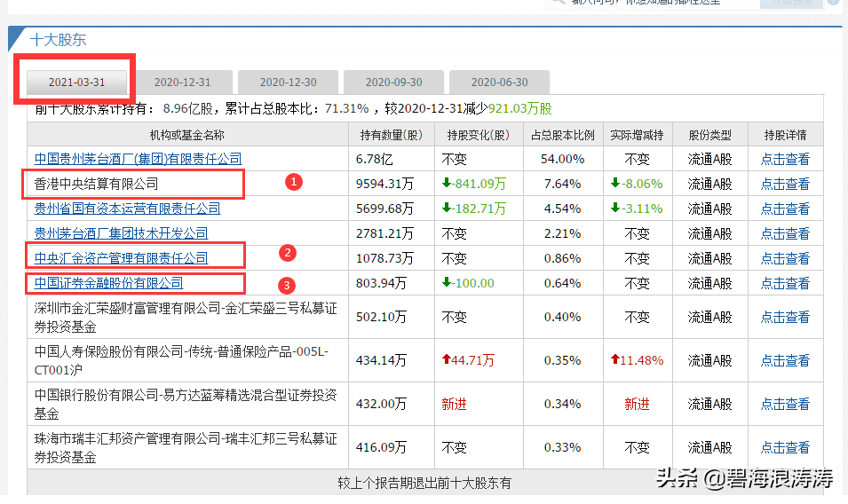Click the red 新进 in 持股变化 column

coord(454,404)
